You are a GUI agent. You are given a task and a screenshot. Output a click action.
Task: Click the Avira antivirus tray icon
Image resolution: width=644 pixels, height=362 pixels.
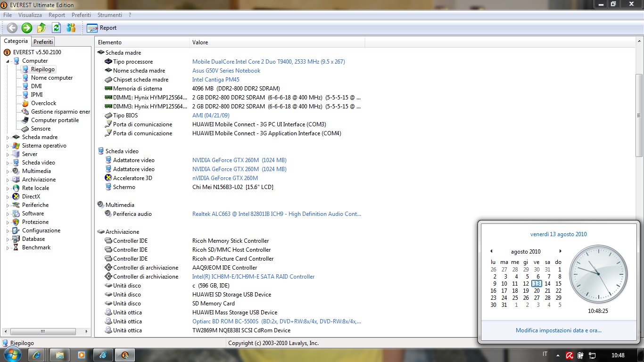coord(569,355)
